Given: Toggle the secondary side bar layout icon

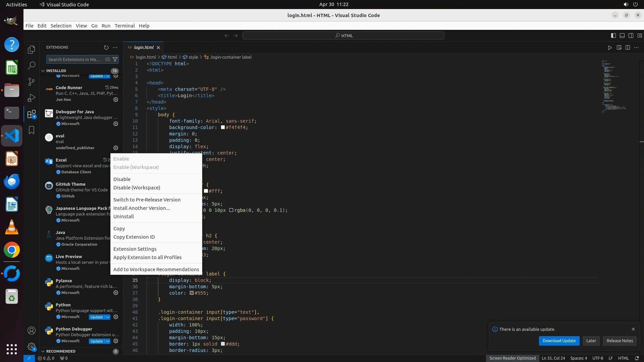Looking at the screenshot, I should pyautogui.click(x=631, y=36).
